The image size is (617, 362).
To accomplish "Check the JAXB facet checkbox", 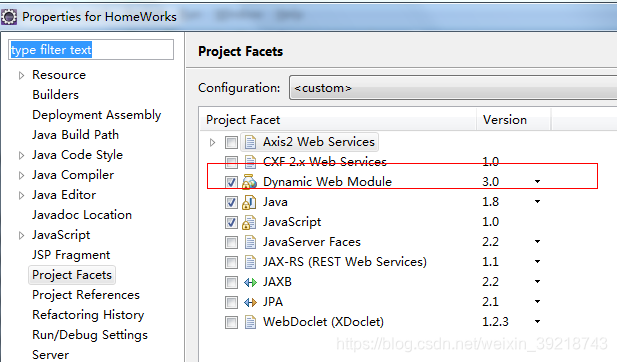I will (x=231, y=283).
